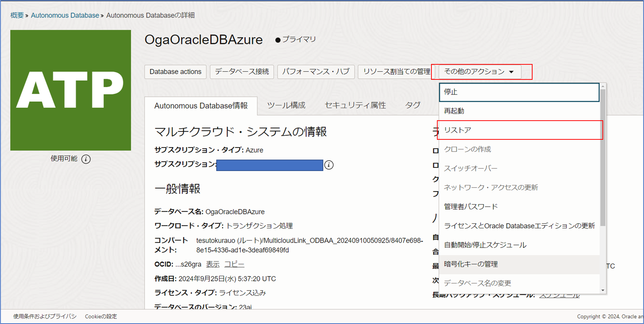Click the 一般情報 heading
644x324 pixels.
pyautogui.click(x=177, y=189)
